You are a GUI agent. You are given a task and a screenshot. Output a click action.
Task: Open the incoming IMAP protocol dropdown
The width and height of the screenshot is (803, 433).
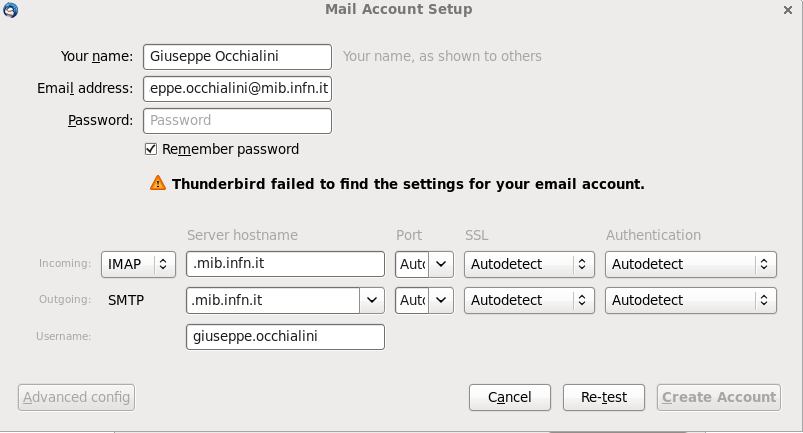138,264
